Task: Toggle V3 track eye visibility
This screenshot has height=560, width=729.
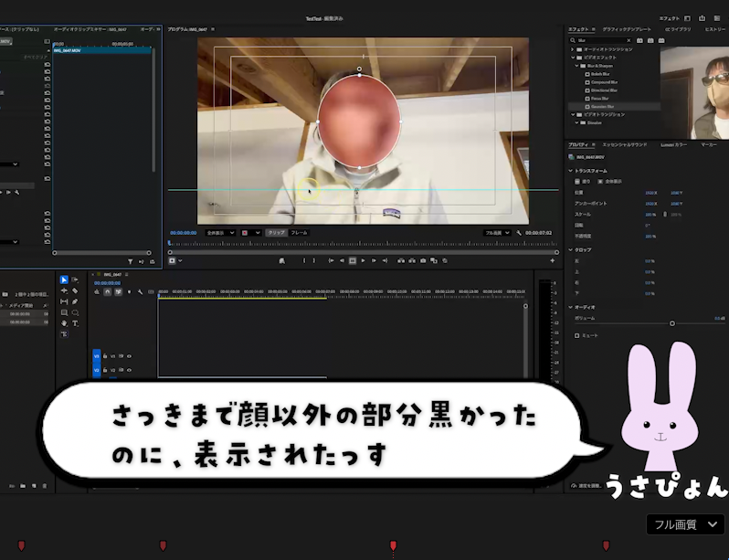Action: pyautogui.click(x=129, y=355)
